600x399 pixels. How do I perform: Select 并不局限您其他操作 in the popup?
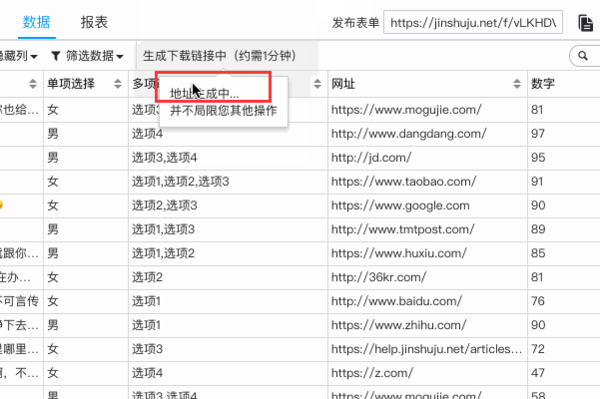pos(223,111)
